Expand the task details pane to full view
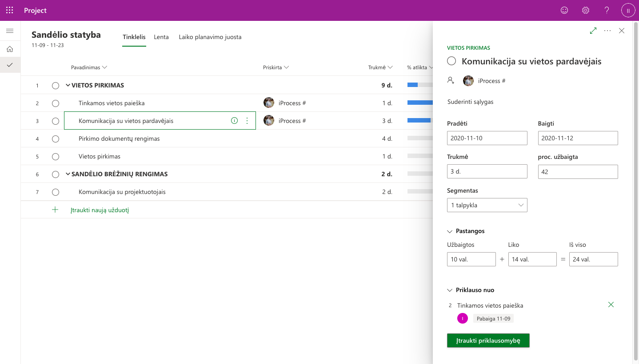This screenshot has width=639, height=364. 593,31
